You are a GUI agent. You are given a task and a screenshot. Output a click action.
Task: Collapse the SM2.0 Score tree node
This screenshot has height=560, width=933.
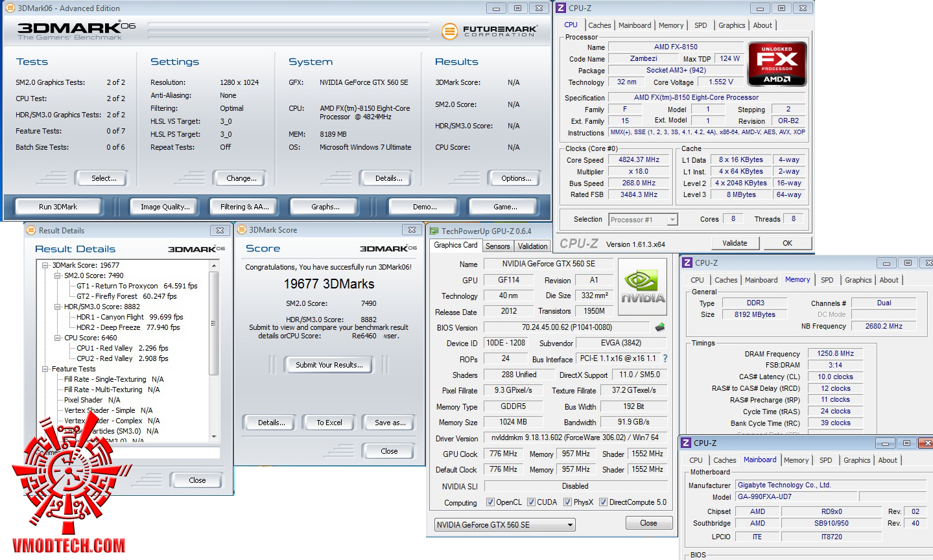pyautogui.click(x=57, y=275)
